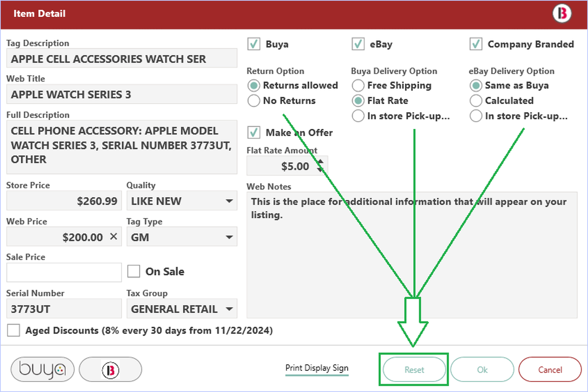The height and width of the screenshot is (392, 588).
Task: Enable the On Sale checkbox
Action: (134, 271)
